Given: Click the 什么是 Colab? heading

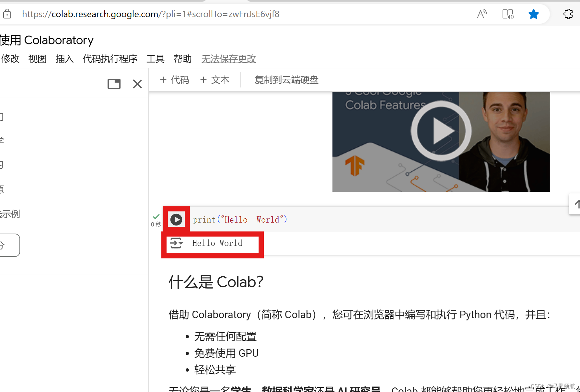Looking at the screenshot, I should [216, 282].
